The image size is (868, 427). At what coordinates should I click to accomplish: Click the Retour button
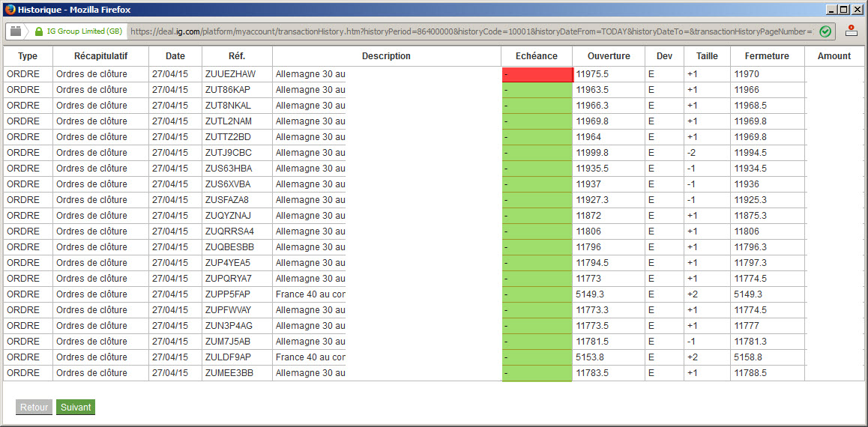(x=34, y=407)
